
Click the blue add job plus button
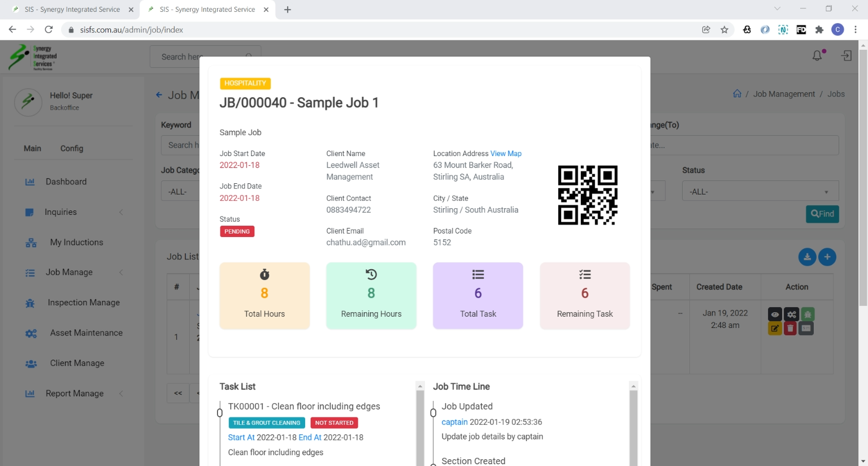[x=827, y=257]
